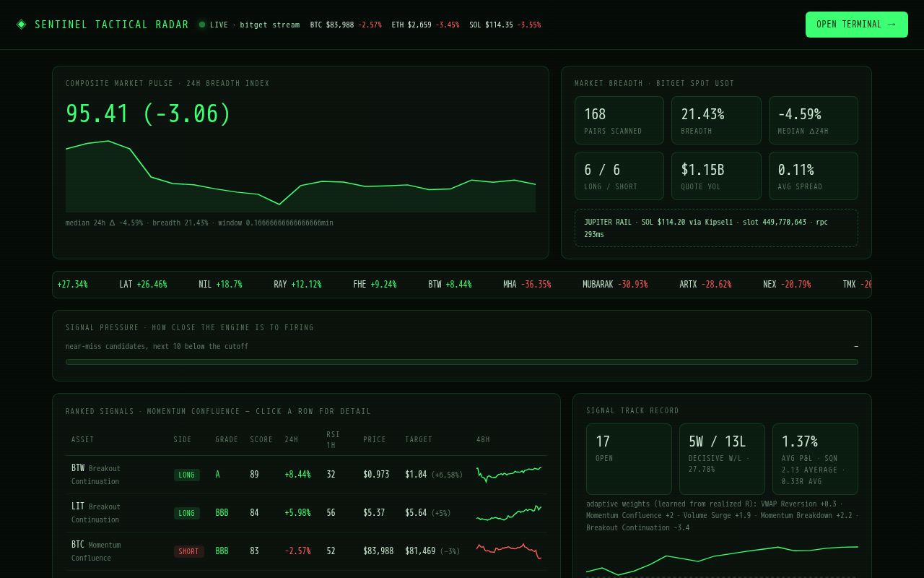Select MUBARAK -30.93% in the ticker strip
924x578 pixels.
(x=615, y=285)
